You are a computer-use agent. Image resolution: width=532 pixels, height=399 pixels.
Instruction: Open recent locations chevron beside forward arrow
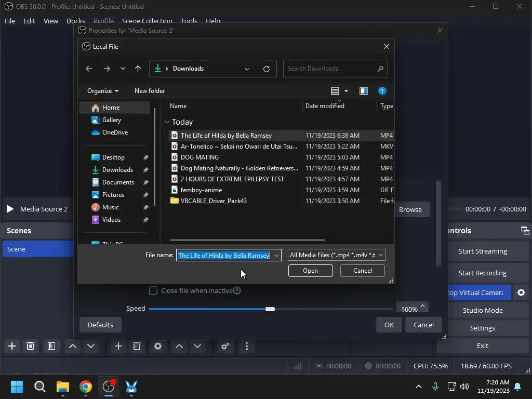pos(123,69)
